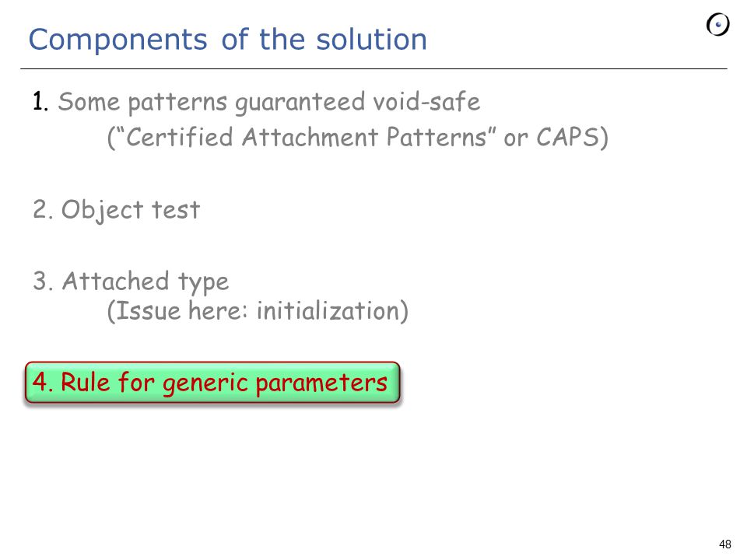Click the word void-safe
Viewport: 747px width, 560px height.
tap(426, 101)
